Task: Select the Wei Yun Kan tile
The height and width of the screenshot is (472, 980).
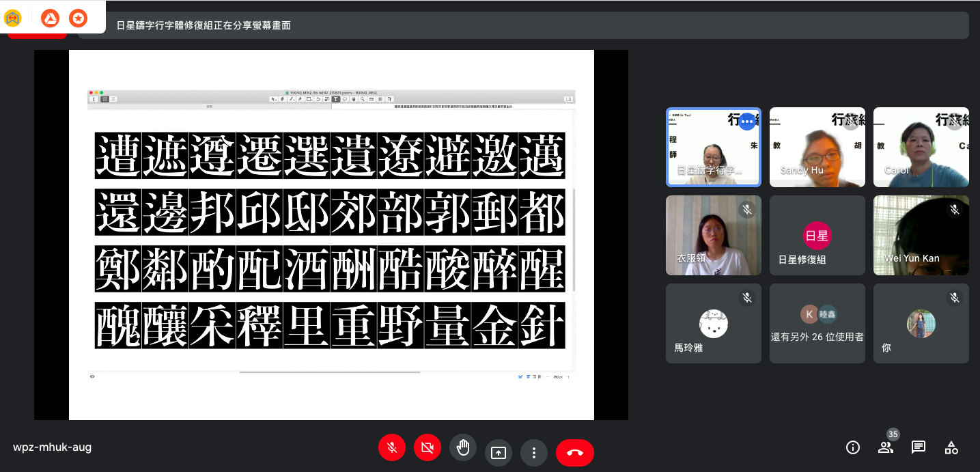Action: click(921, 236)
